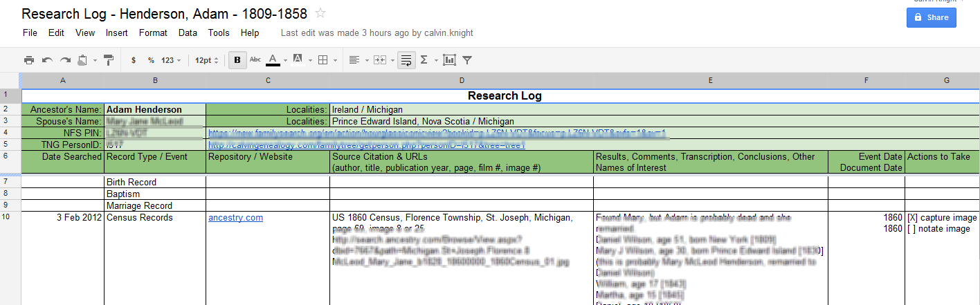This screenshot has width=980, height=305.
Task: Click the document title Research Log - Henderson
Action: [165, 13]
